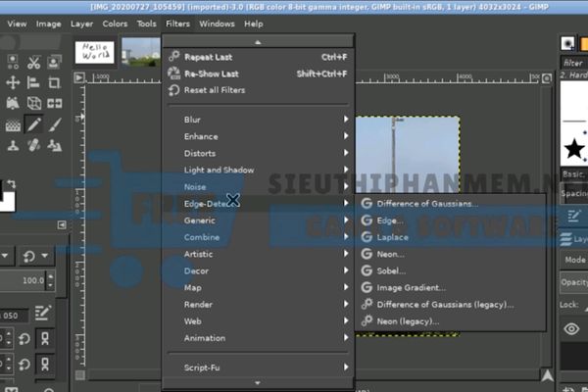This screenshot has width=588, height=392.
Task: Choose the Laplace filter
Action: pos(450,237)
